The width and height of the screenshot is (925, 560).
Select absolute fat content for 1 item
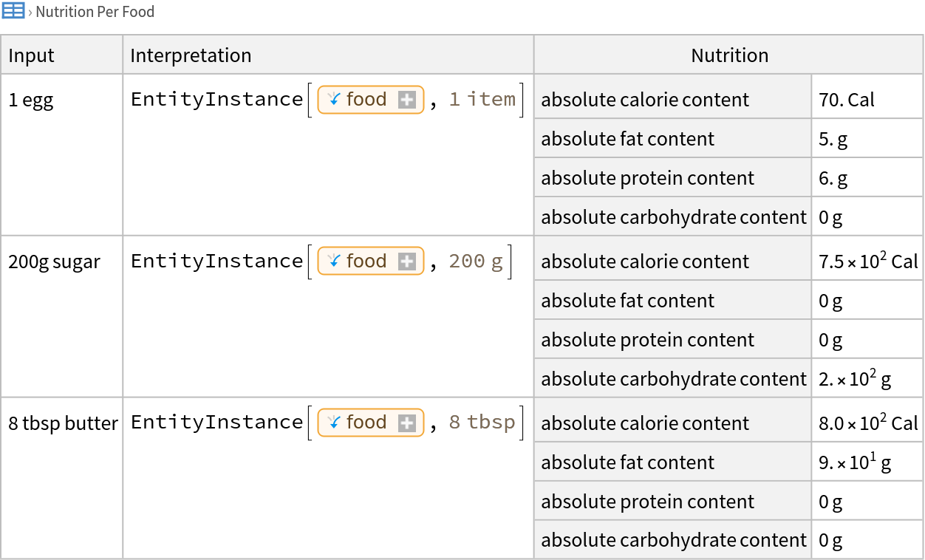[627, 139]
